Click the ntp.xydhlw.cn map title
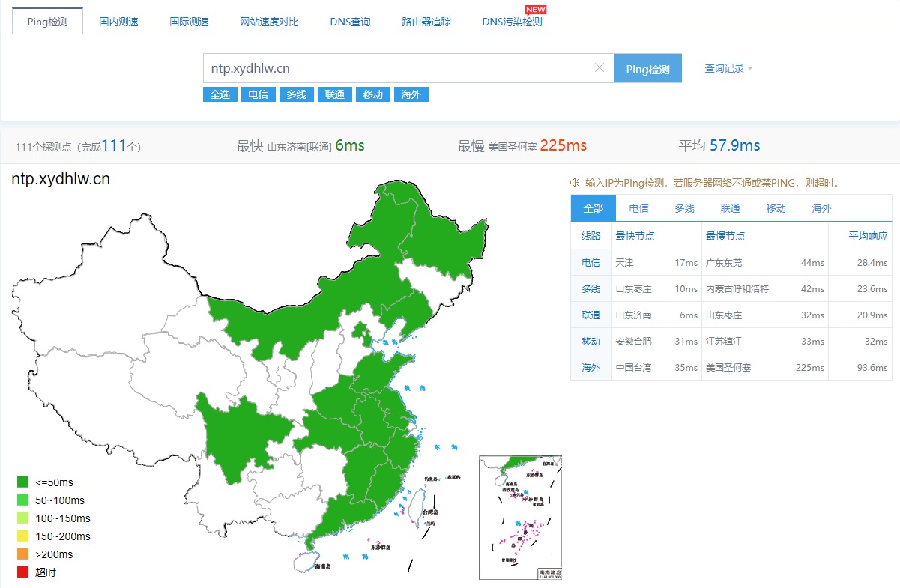The image size is (900, 588). click(x=61, y=179)
